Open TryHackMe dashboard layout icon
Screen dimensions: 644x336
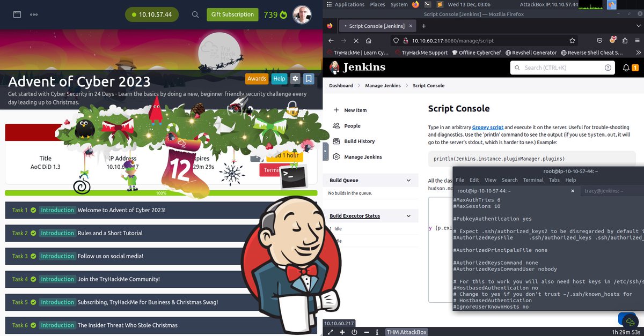(x=17, y=14)
